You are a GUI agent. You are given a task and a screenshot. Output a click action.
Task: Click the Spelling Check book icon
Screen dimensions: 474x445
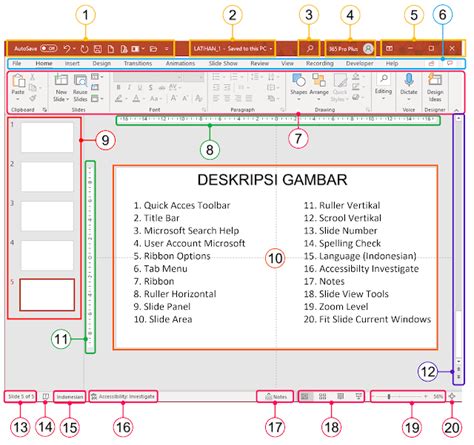click(x=45, y=397)
